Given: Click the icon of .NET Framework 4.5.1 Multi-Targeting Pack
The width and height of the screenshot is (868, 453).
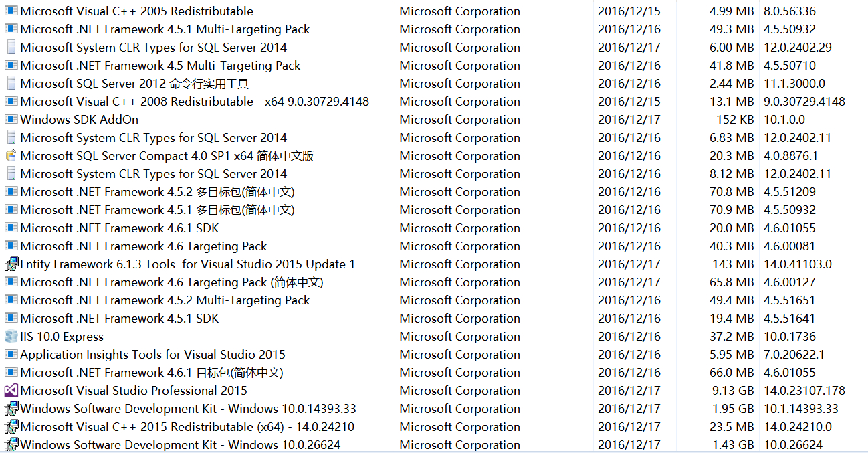Looking at the screenshot, I should (x=11, y=29).
